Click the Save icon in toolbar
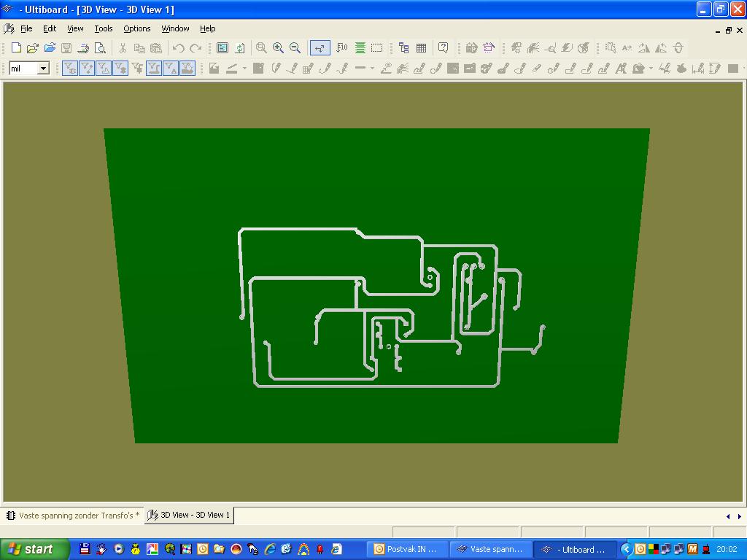 [x=66, y=48]
